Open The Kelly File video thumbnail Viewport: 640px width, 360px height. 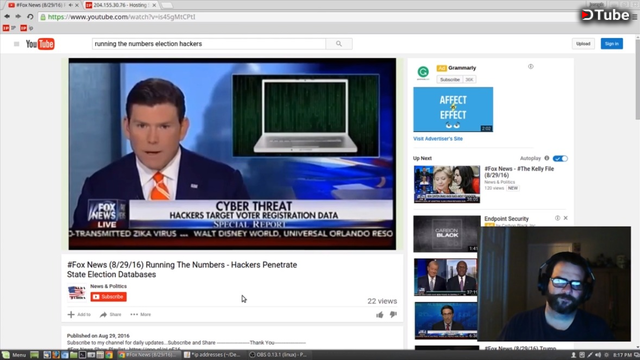447,184
